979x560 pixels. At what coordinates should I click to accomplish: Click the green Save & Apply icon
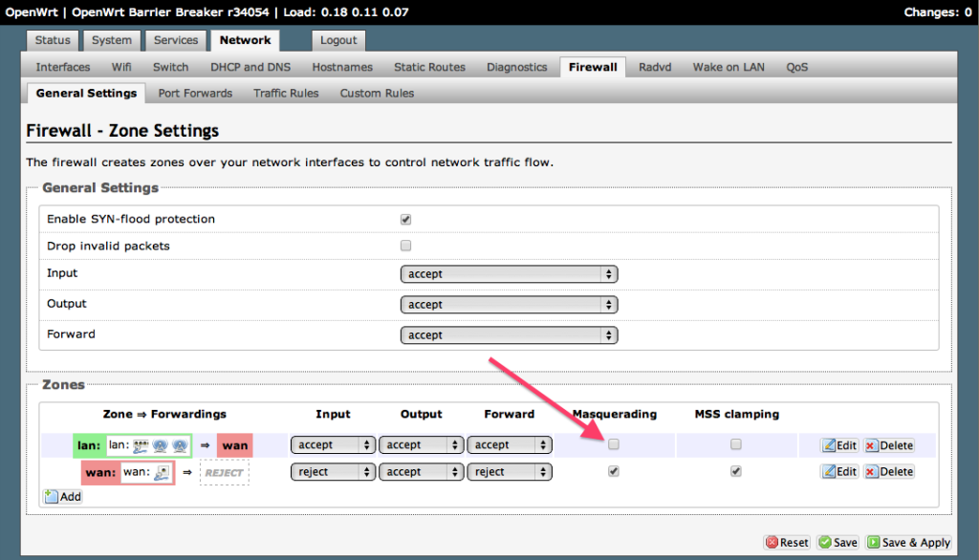pyautogui.click(x=874, y=542)
